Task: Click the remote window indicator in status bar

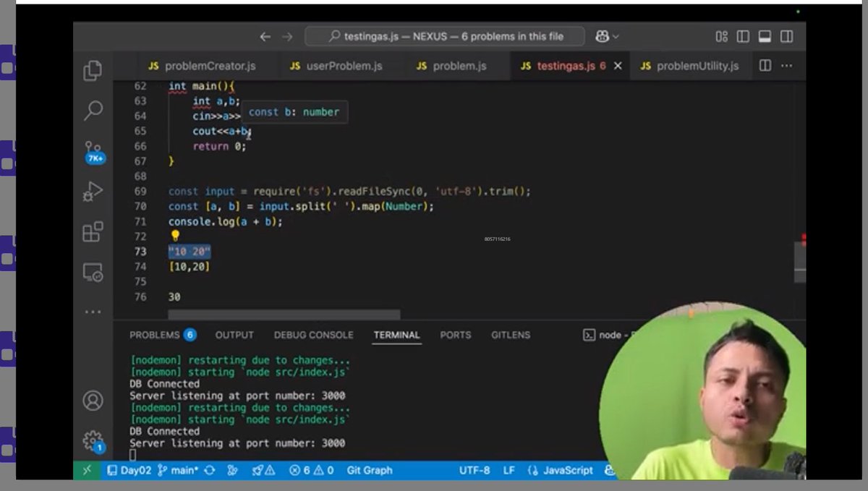Action: [x=87, y=470]
